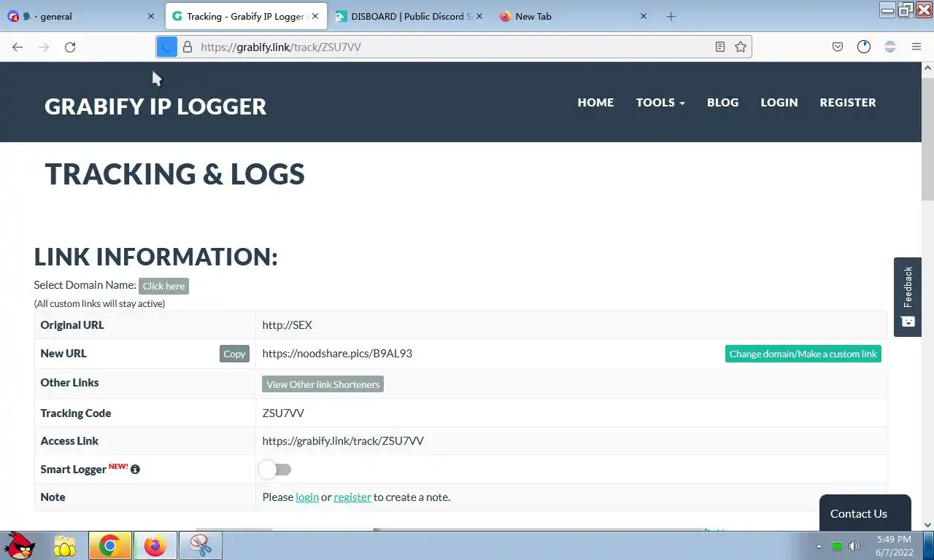Click the page vertical scrollbar thumb
The height and width of the screenshot is (560, 934).
(927, 139)
